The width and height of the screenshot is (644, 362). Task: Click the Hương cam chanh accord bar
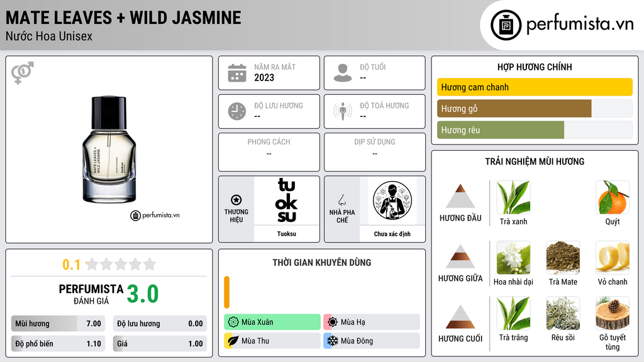click(535, 87)
